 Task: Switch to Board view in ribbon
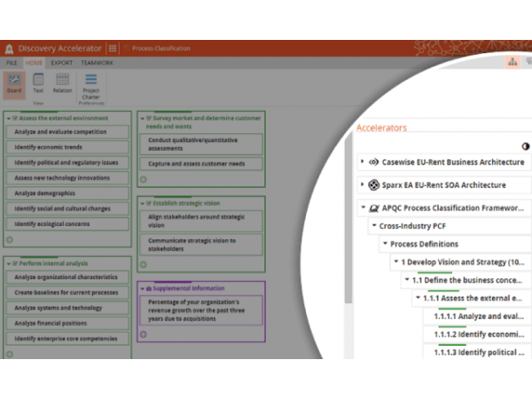(x=14, y=82)
